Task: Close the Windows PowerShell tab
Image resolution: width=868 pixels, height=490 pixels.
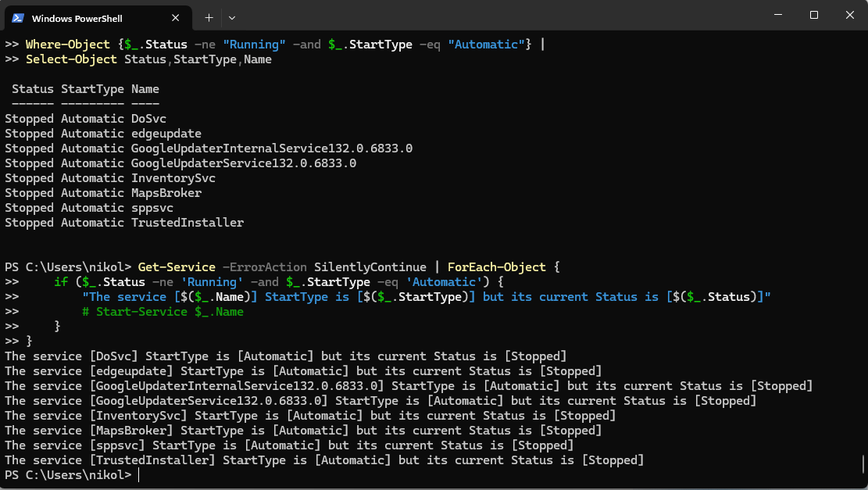Action: pos(176,18)
